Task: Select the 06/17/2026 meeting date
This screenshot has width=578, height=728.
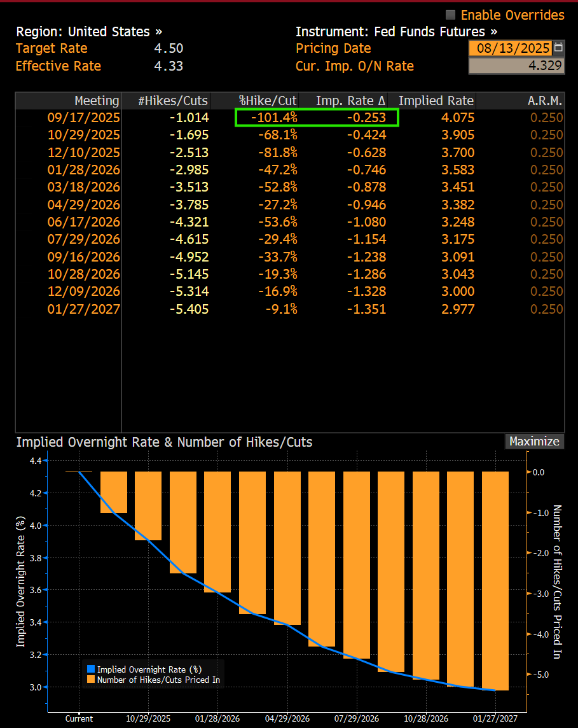Action: click(x=83, y=221)
